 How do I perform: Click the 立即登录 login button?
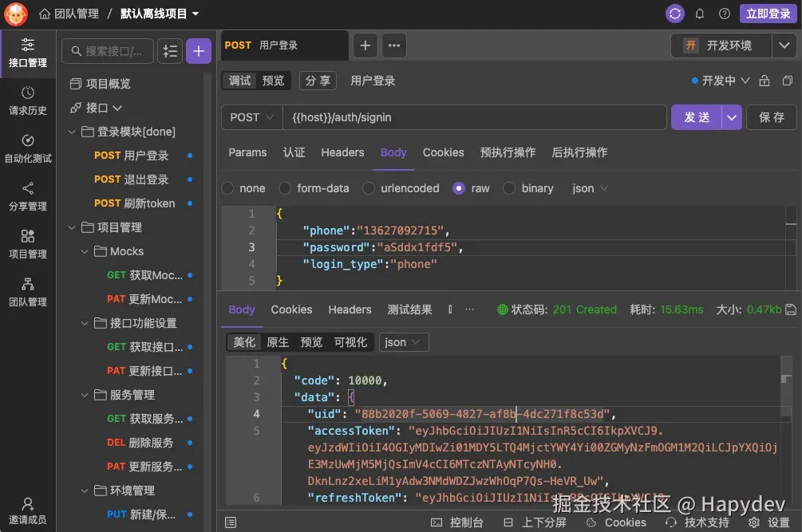point(768,14)
